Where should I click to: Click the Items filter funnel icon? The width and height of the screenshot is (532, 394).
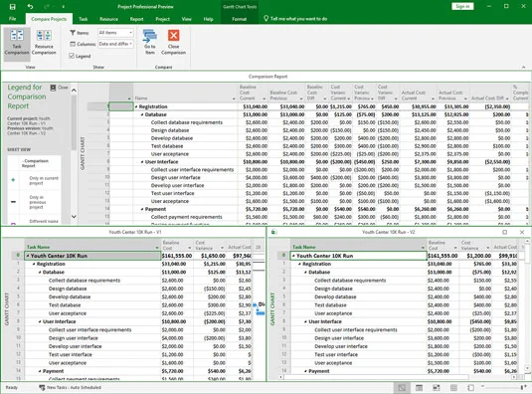tap(73, 33)
